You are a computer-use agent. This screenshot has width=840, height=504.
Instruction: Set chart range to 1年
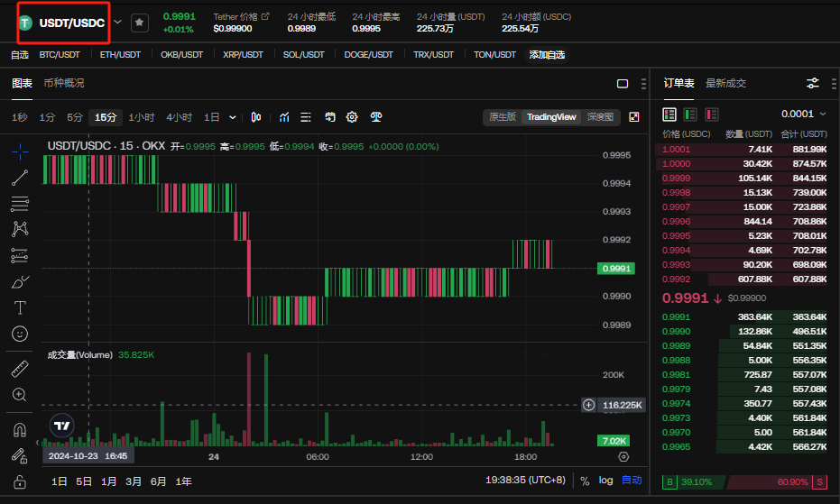pos(183,481)
